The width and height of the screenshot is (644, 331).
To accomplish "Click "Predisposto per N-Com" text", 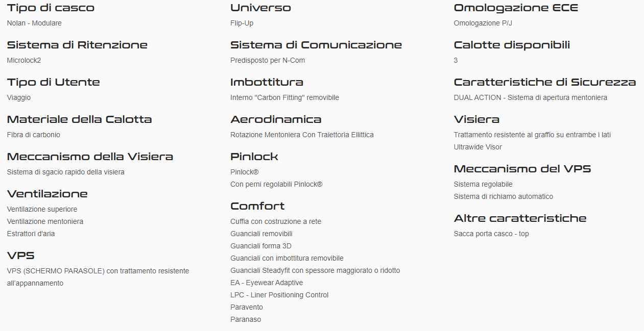I will point(268,60).
